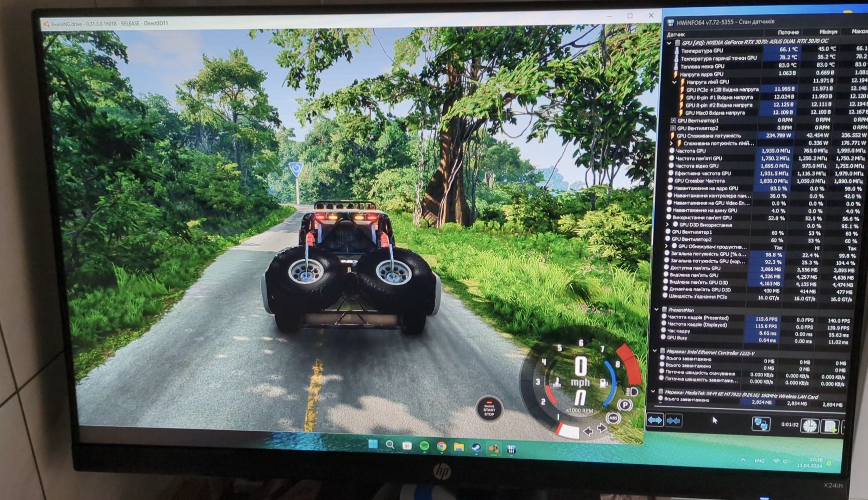Click HWiNFO shrink columns arrows button
Viewport: 868px width, 500px height.
click(674, 421)
